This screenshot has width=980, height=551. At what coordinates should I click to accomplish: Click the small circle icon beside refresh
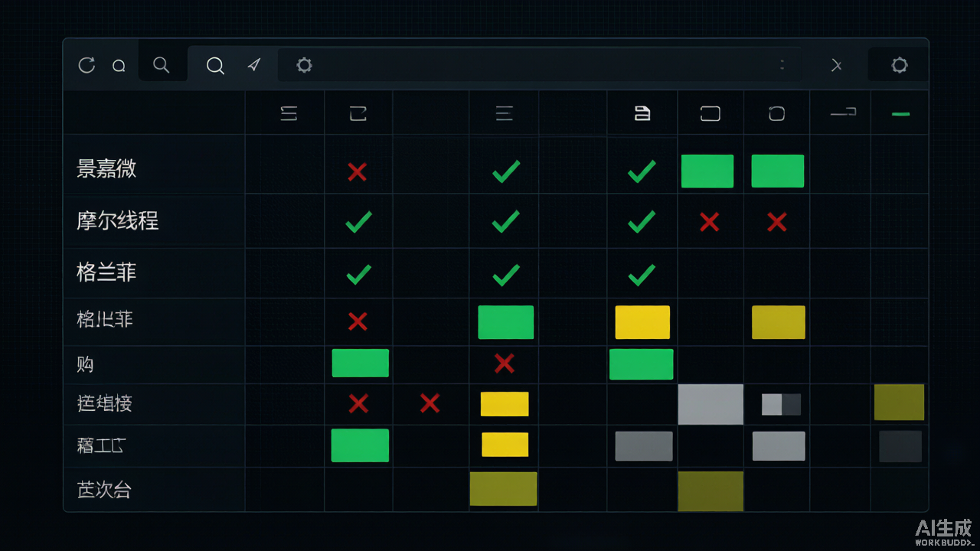coord(119,67)
